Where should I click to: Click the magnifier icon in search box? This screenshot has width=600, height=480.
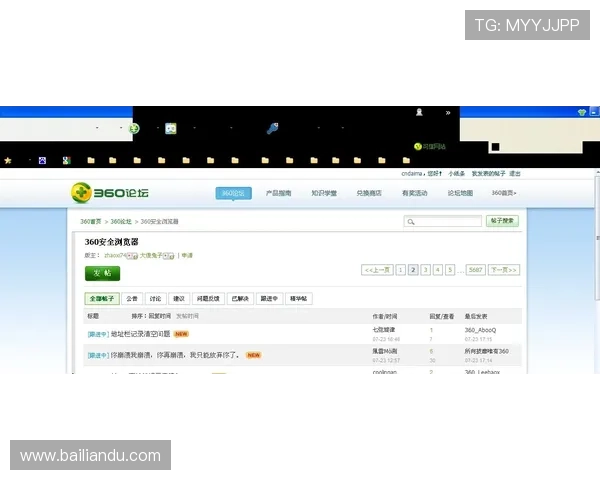(411, 222)
